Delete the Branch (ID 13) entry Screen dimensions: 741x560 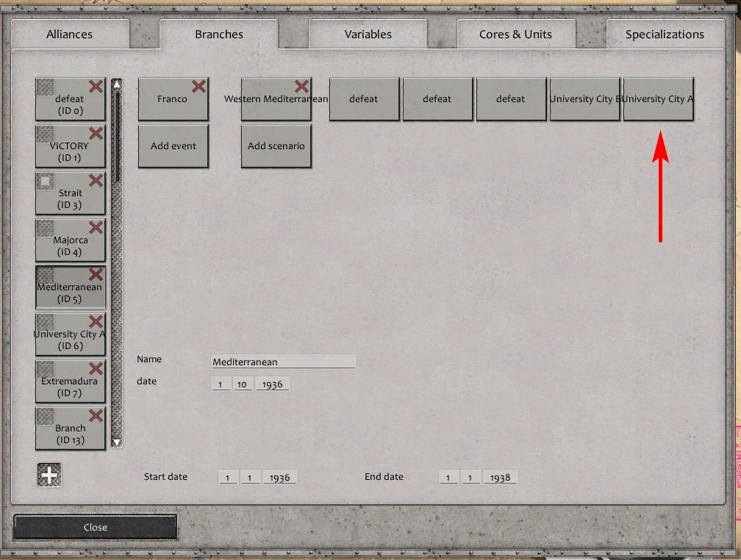pyautogui.click(x=96, y=415)
